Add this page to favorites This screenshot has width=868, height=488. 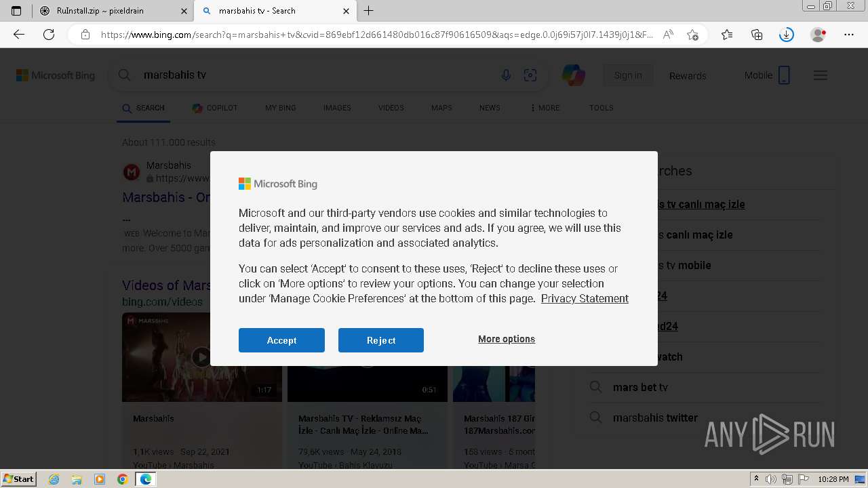(x=692, y=35)
